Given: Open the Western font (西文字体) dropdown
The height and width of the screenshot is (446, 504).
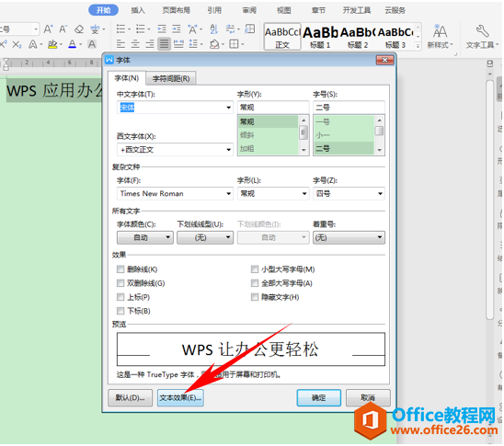Looking at the screenshot, I should tap(228, 149).
